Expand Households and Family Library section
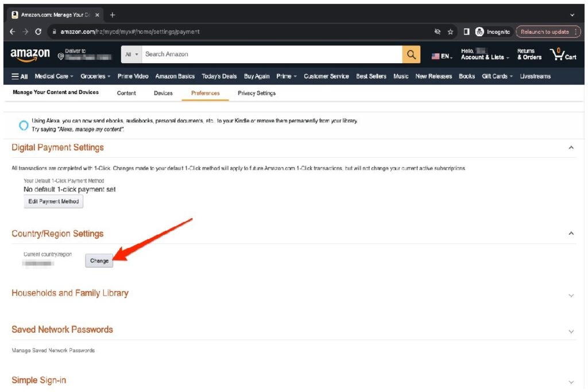The width and height of the screenshot is (588, 392). click(x=571, y=296)
